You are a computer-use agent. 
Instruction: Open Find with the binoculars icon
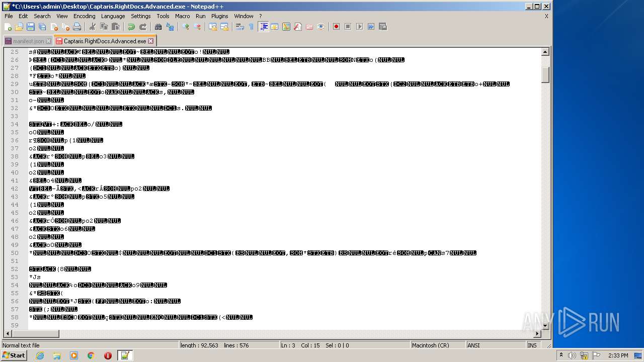(158, 27)
